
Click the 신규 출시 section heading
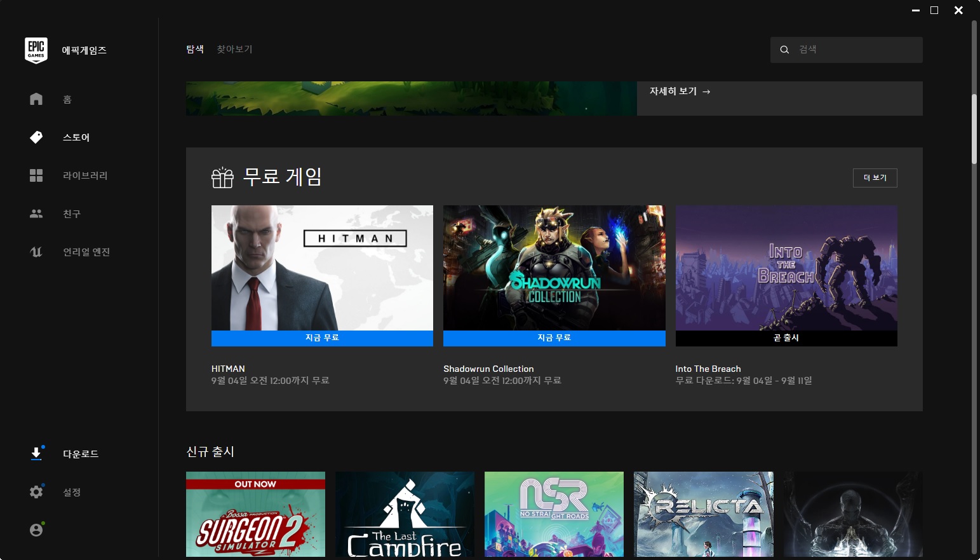[210, 452]
